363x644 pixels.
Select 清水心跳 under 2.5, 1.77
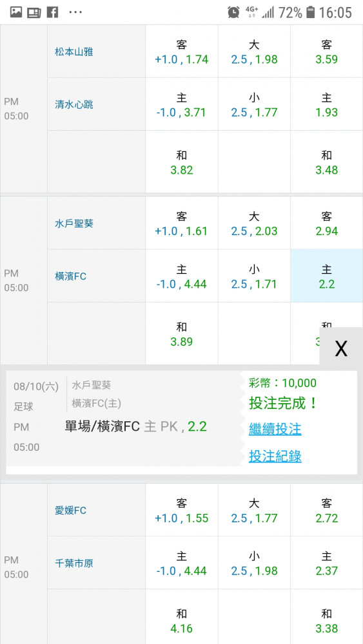click(x=254, y=104)
